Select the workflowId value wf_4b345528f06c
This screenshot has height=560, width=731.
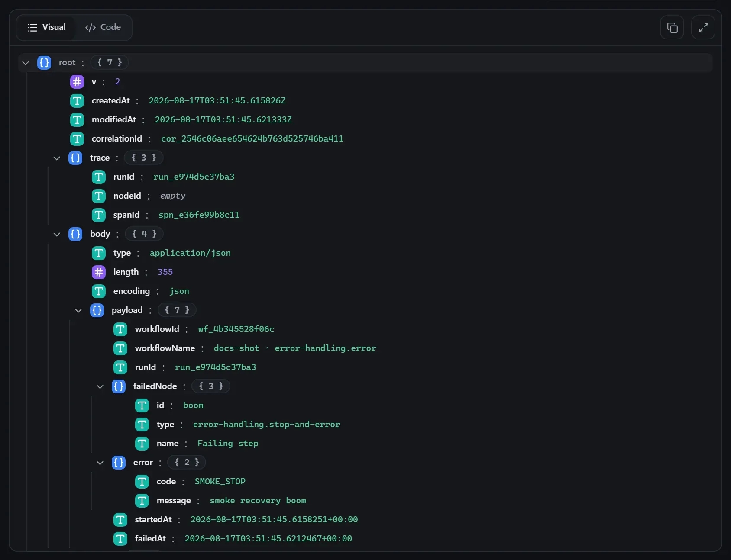pos(236,329)
